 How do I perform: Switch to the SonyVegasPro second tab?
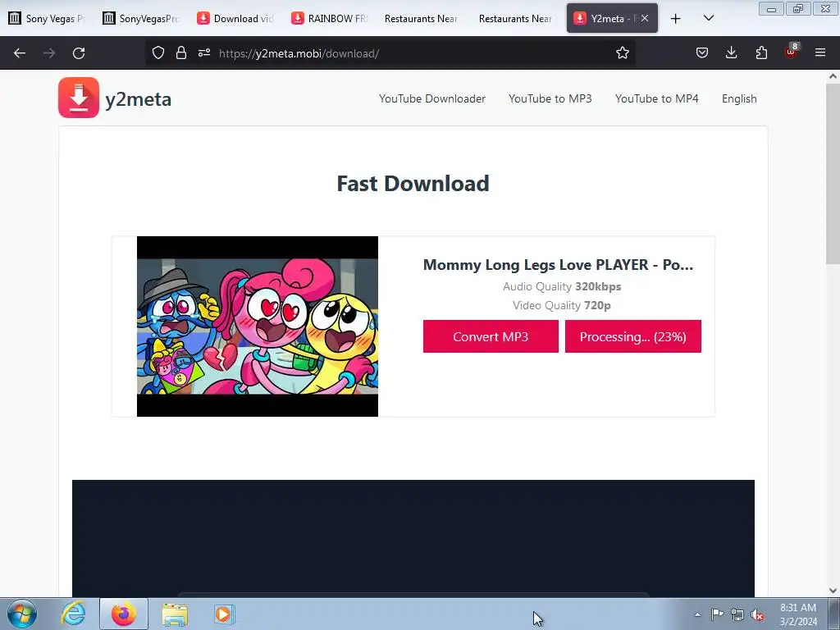pos(141,18)
